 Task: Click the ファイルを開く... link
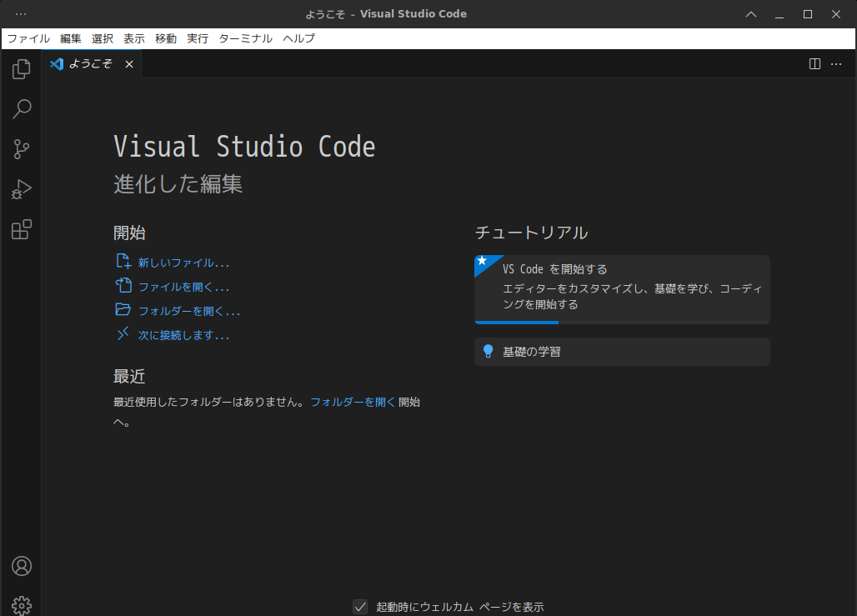(x=183, y=287)
